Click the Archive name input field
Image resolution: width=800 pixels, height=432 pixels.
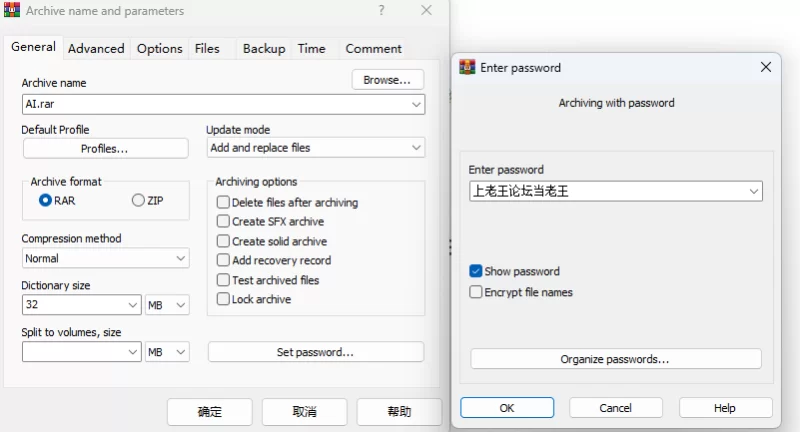[x=223, y=104]
